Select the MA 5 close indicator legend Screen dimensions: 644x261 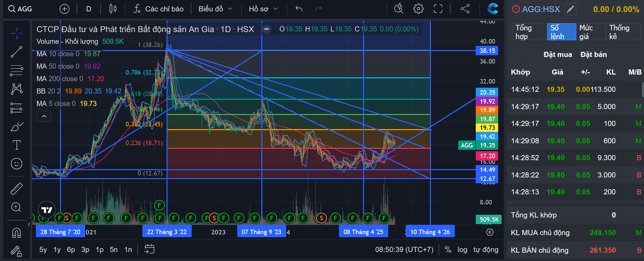pyautogui.click(x=67, y=104)
